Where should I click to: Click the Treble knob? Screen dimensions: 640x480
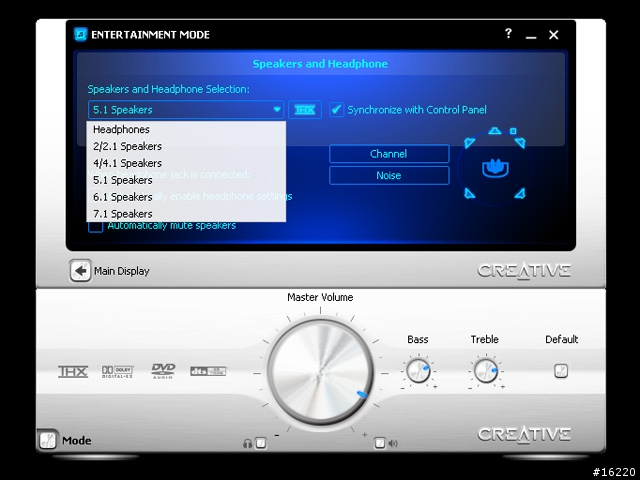tap(485, 371)
